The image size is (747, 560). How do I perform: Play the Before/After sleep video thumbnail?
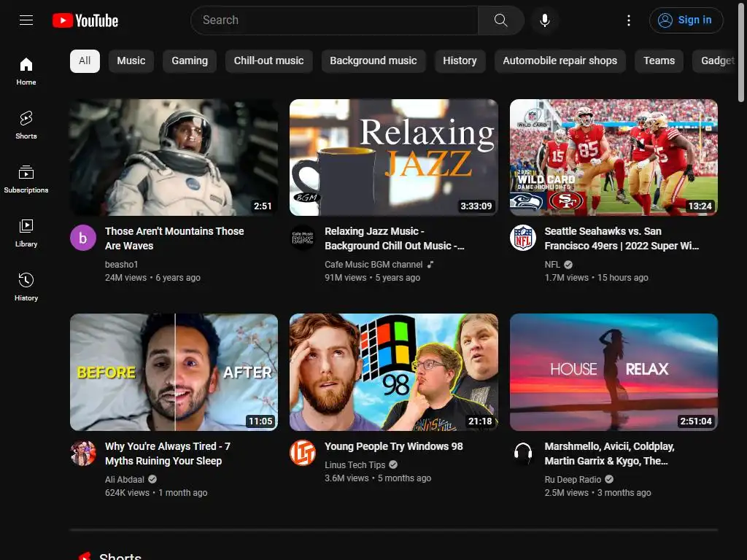click(x=174, y=372)
